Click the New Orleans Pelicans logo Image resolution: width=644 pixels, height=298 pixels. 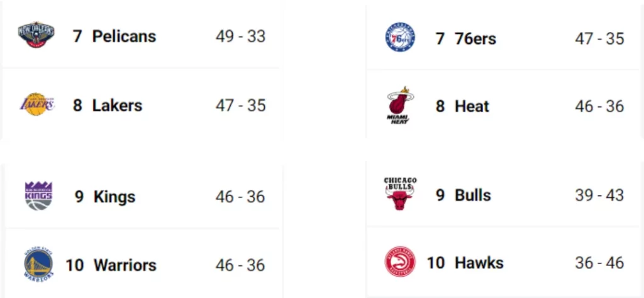[36, 35]
